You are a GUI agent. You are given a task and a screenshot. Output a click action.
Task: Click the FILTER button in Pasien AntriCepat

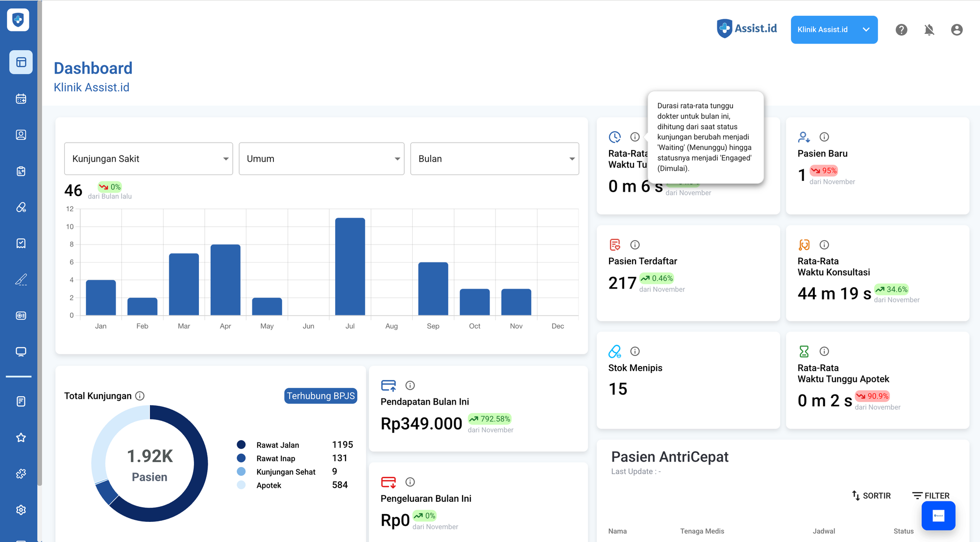[x=931, y=495]
